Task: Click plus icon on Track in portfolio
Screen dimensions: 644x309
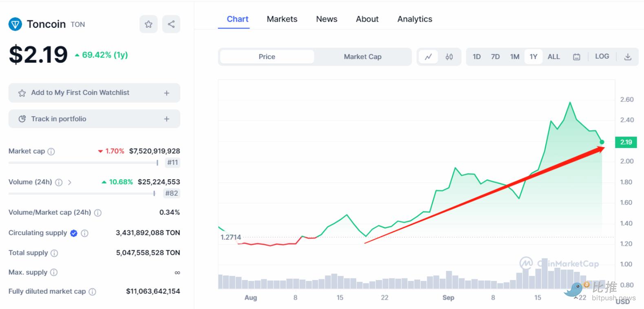Action: tap(167, 119)
